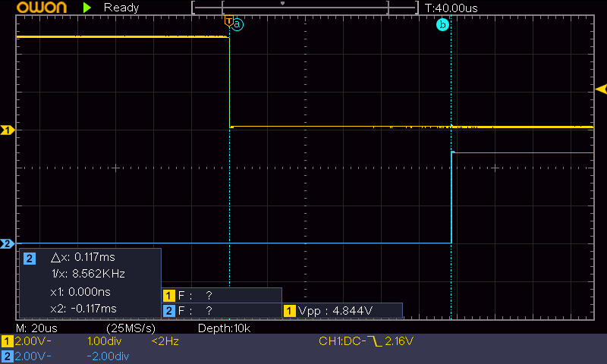
Task: Click the yellow 1 badge beside Vpp
Action: (x=290, y=311)
